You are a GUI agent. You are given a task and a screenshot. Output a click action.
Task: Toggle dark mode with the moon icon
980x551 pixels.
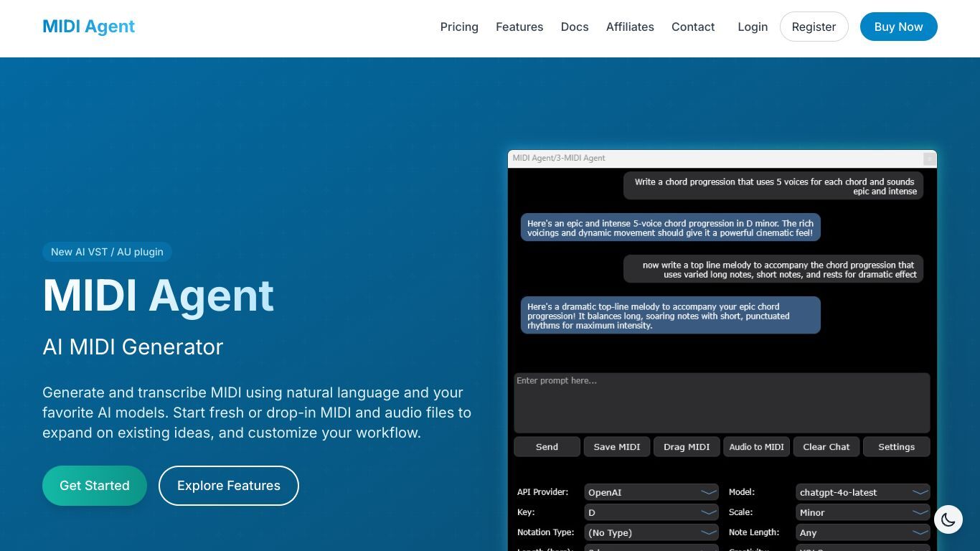tap(948, 519)
